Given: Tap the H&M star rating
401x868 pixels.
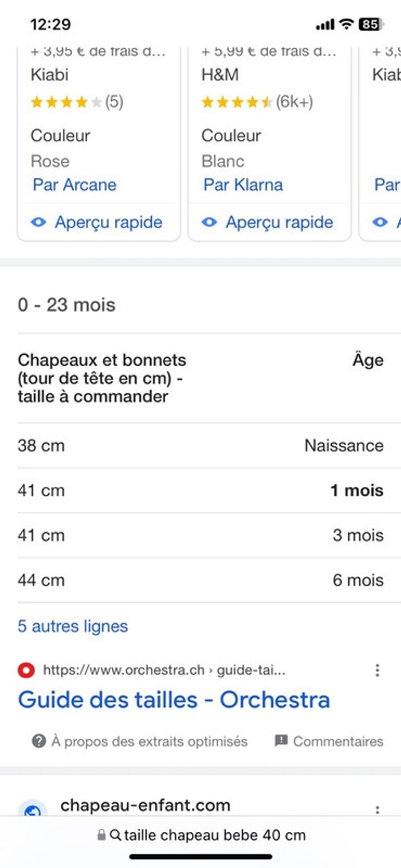Looking at the screenshot, I should coord(236,103).
